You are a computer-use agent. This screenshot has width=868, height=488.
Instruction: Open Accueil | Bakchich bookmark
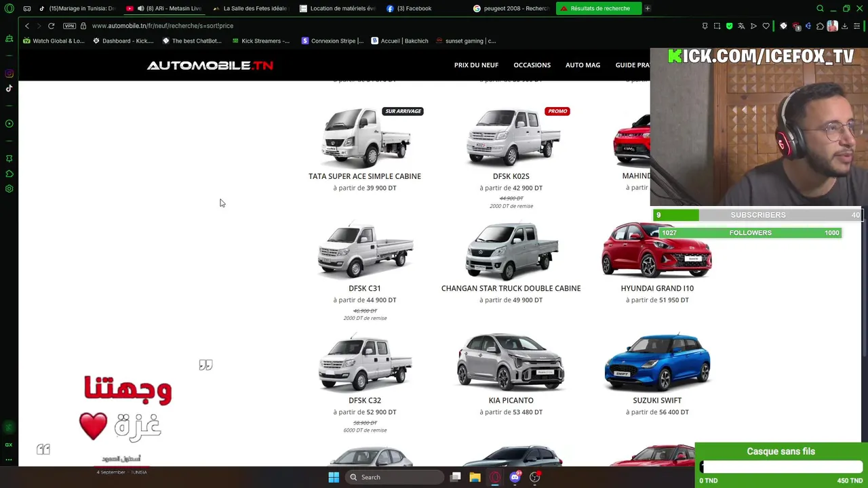(399, 41)
